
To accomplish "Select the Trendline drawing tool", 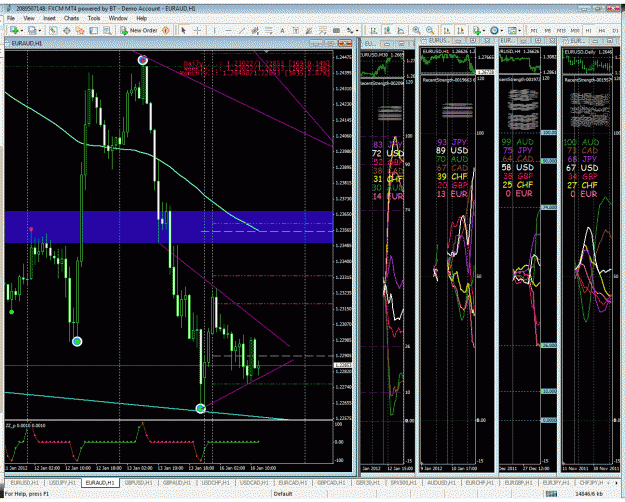I will point(242,30).
